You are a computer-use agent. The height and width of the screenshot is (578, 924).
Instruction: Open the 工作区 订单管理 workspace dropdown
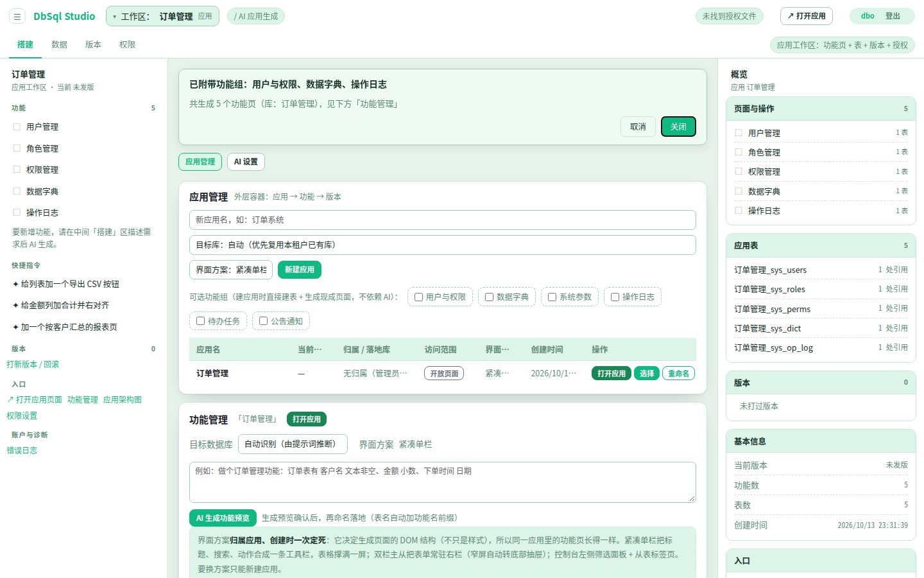coord(162,16)
